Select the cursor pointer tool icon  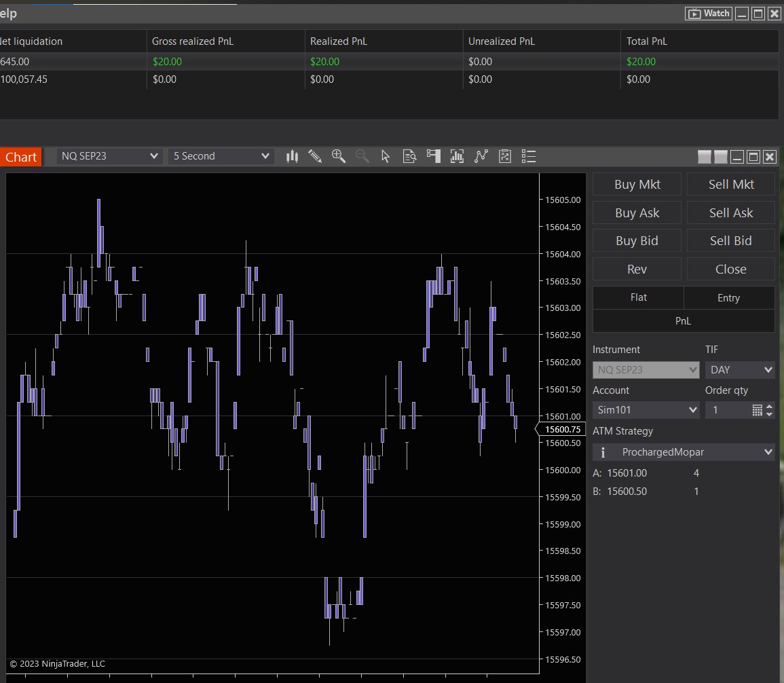386,157
